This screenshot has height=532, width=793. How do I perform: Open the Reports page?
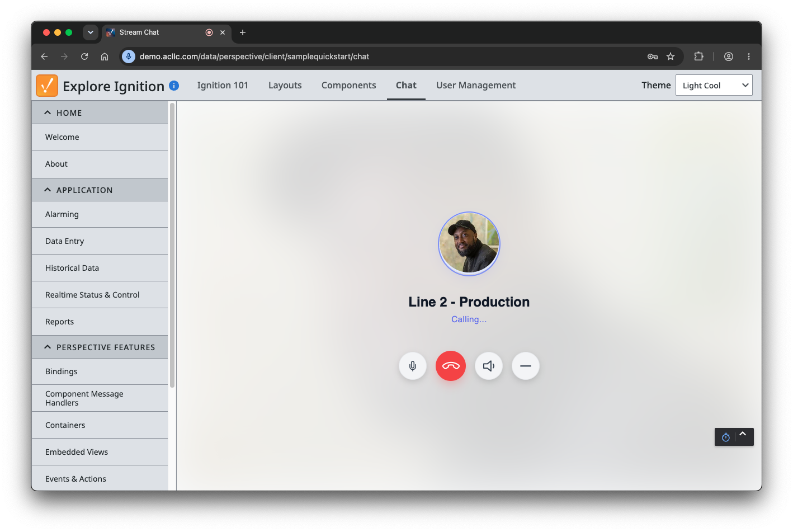tap(100, 322)
